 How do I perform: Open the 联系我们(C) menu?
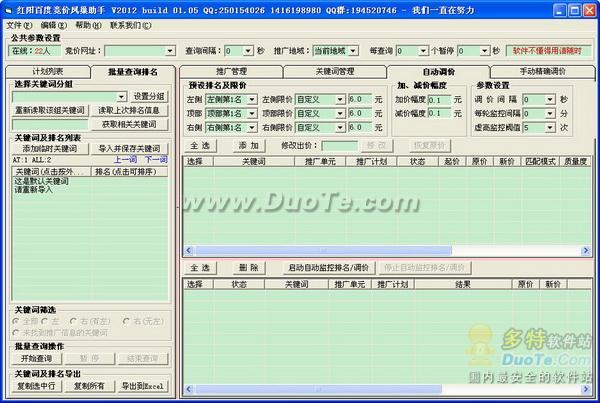(131, 25)
